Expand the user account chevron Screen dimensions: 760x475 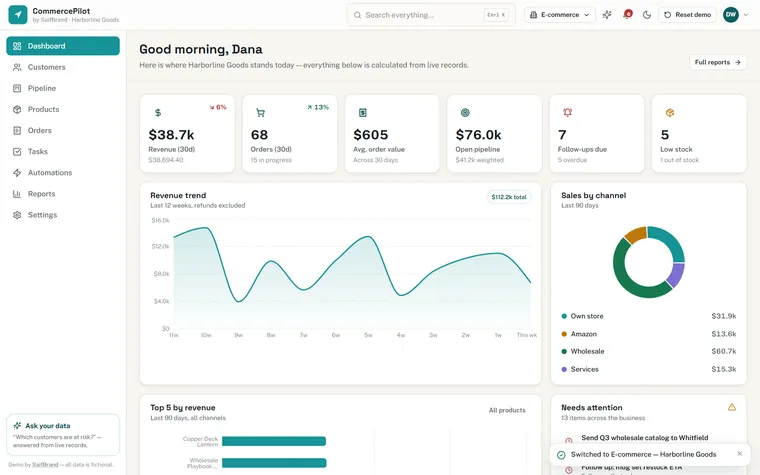tap(746, 15)
